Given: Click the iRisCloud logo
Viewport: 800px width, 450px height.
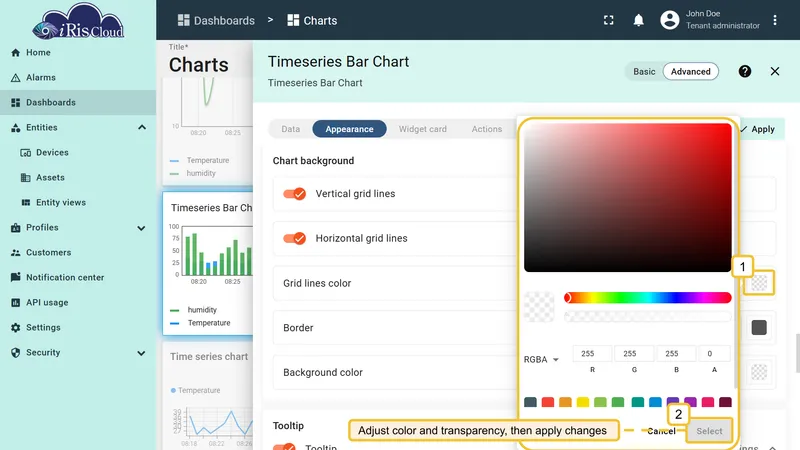Looking at the screenshot, I should click(78, 21).
